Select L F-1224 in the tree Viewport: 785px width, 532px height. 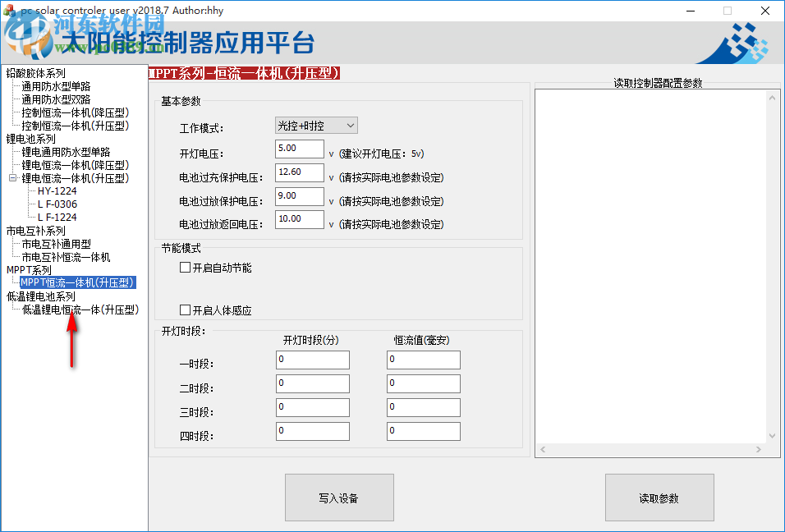point(57,218)
